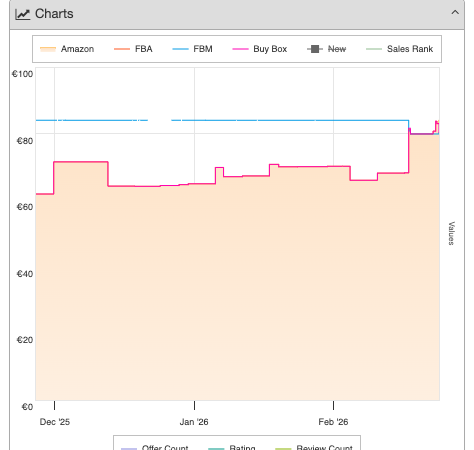Toggle Offer Count in lower legend
Viewport: 474px width, 450px height.
coord(155,447)
